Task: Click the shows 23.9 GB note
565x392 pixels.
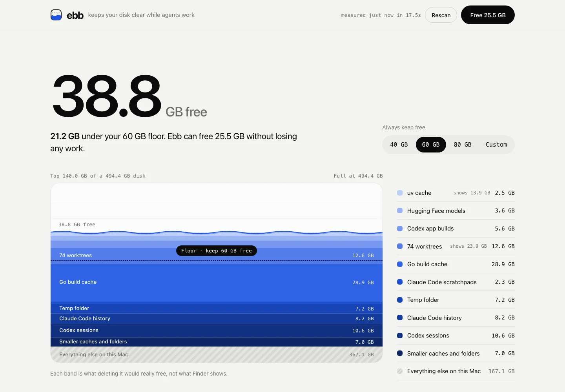Action: point(468,246)
